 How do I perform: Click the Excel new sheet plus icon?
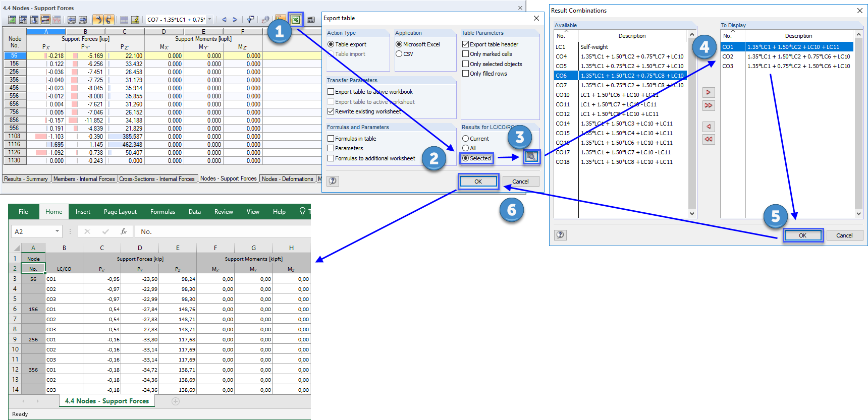coord(176,401)
